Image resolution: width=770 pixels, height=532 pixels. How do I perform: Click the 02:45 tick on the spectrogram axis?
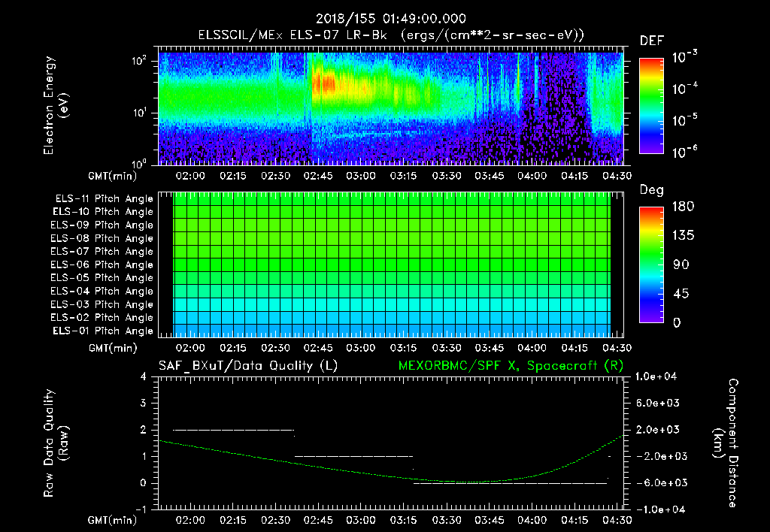(318, 176)
